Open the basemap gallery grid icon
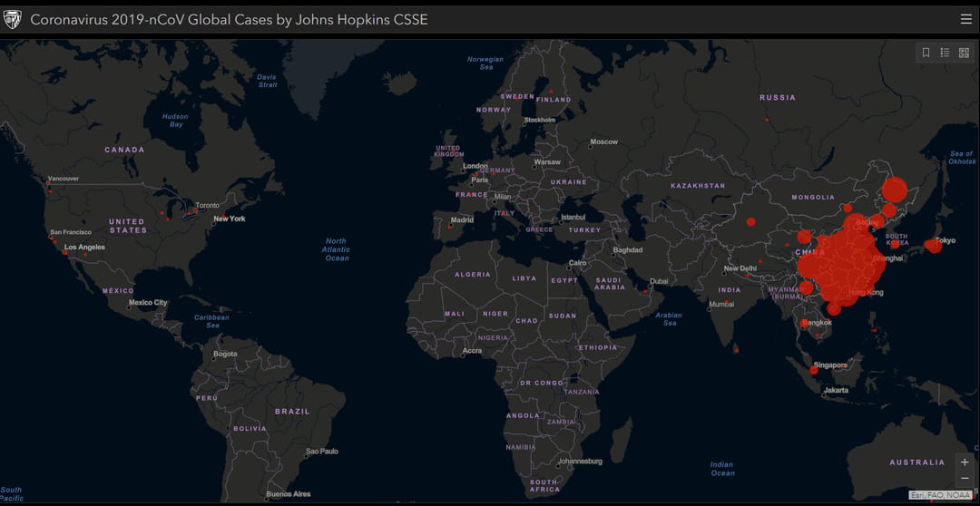980x506 pixels. click(x=964, y=53)
